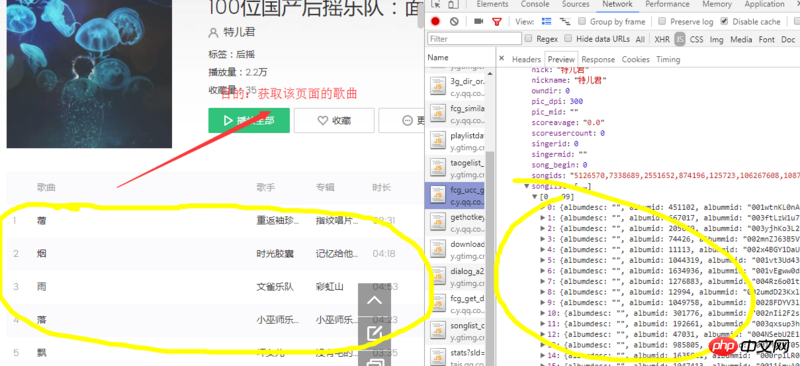The image size is (800, 366).
Task: Expand songlist item 3 (albumid 74426)
Action: 543,239
